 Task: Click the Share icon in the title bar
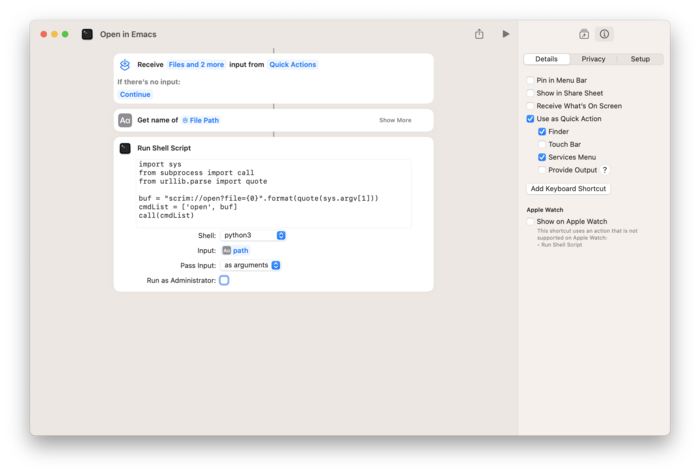[x=479, y=34]
